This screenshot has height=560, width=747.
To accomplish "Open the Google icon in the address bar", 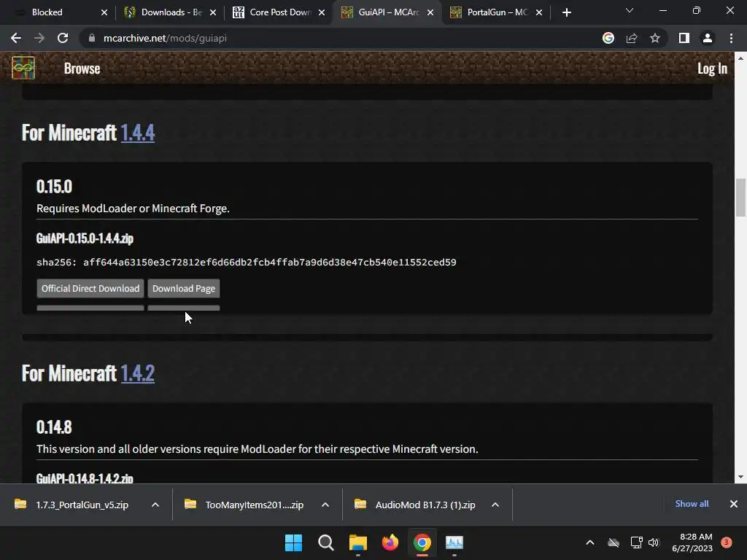I will click(608, 38).
